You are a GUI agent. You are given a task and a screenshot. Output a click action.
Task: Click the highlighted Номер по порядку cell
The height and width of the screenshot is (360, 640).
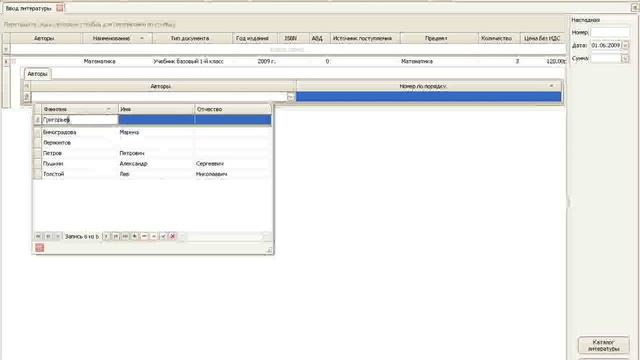click(429, 97)
